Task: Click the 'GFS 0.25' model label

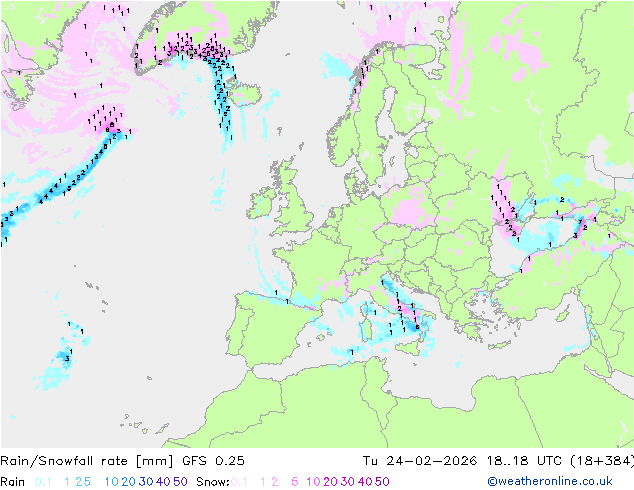Action: (x=213, y=461)
